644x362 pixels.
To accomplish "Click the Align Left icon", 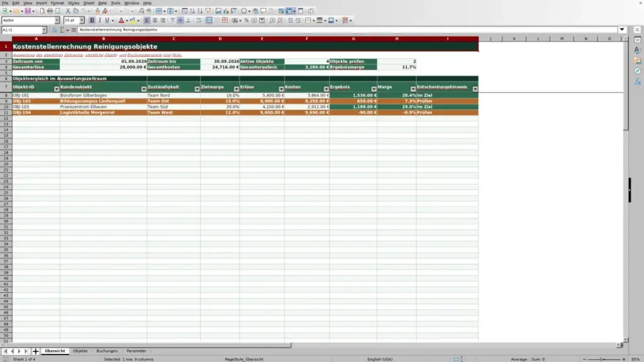I will pyautogui.click(x=147, y=21).
